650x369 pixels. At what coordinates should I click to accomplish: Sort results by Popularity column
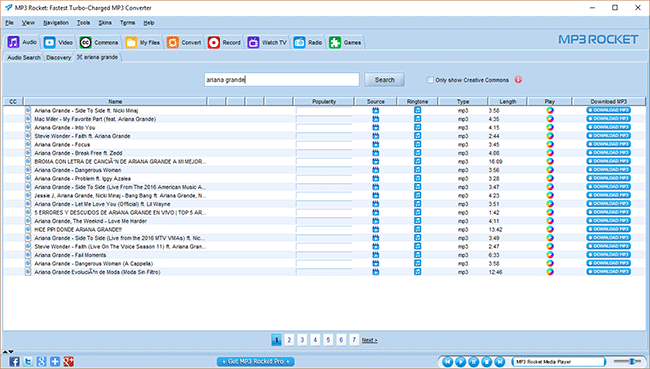pos(324,101)
